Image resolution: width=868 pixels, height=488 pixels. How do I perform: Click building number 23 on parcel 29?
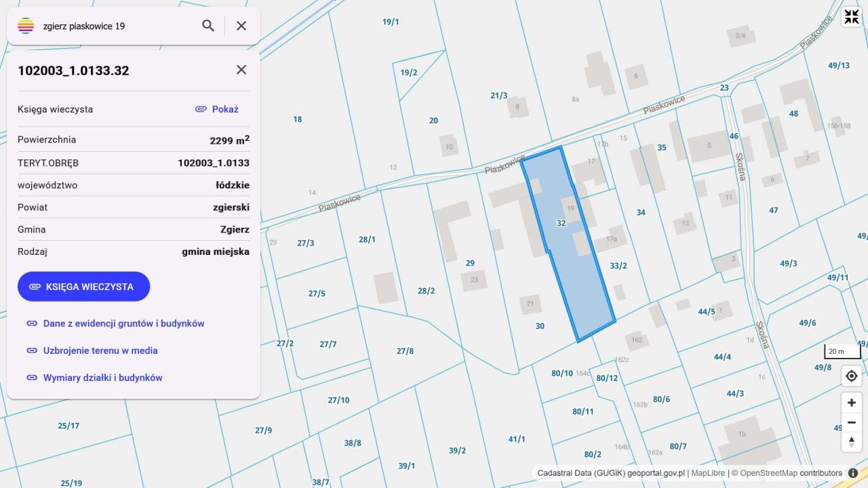coord(474,280)
